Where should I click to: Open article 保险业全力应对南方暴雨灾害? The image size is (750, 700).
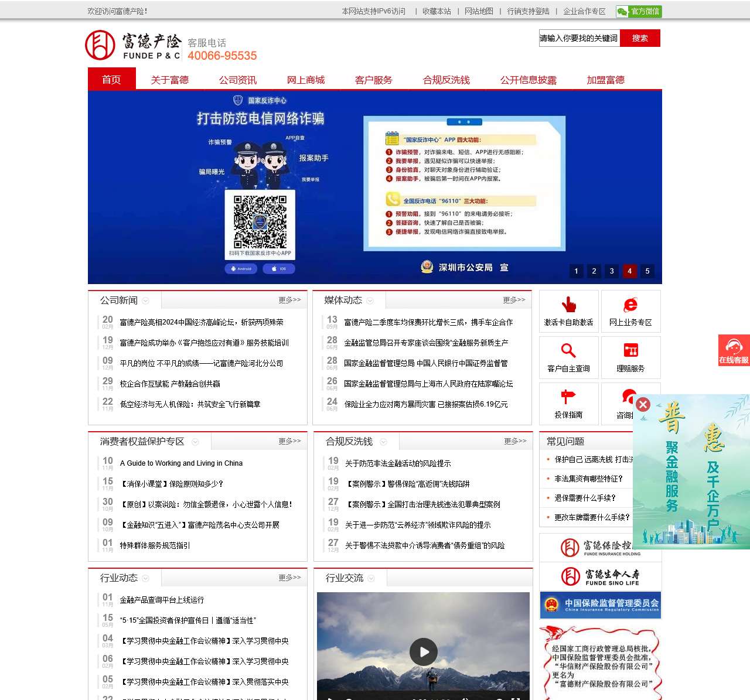[426, 404]
